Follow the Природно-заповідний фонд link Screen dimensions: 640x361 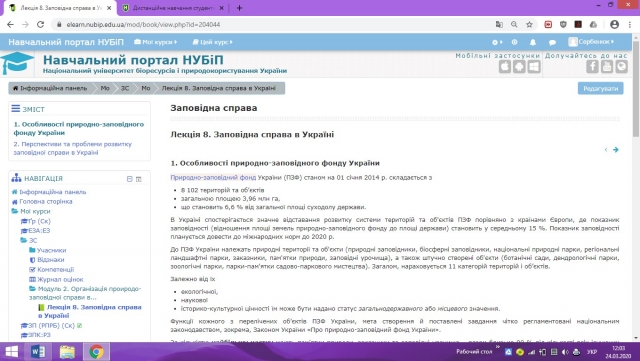point(213,177)
